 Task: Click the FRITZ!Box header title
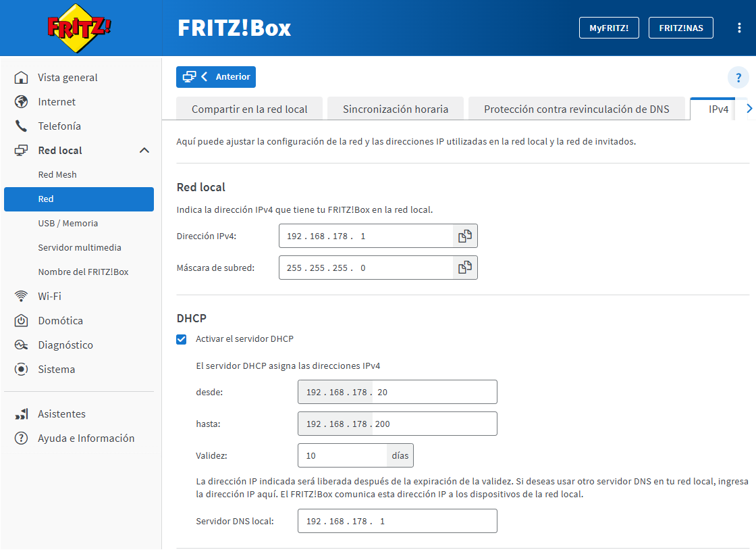tap(234, 28)
